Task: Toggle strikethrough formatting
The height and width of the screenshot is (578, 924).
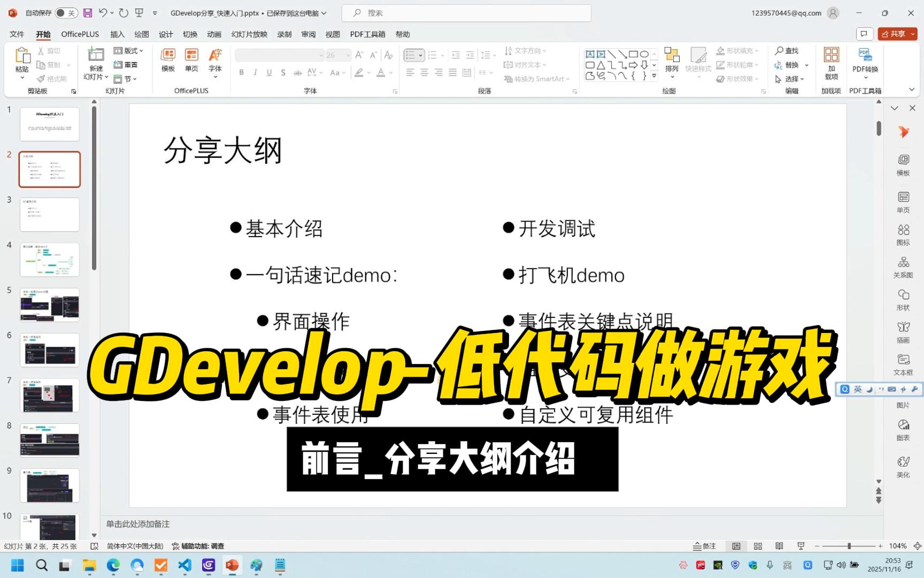Action: (297, 72)
